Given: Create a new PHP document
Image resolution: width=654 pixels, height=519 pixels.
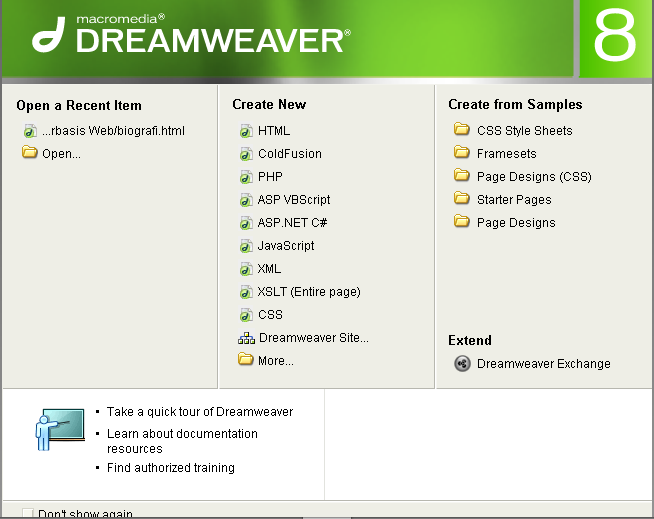Looking at the screenshot, I should [270, 177].
